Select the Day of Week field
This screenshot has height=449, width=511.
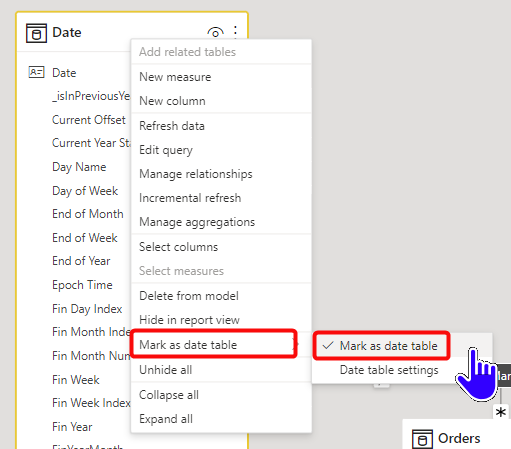85,191
